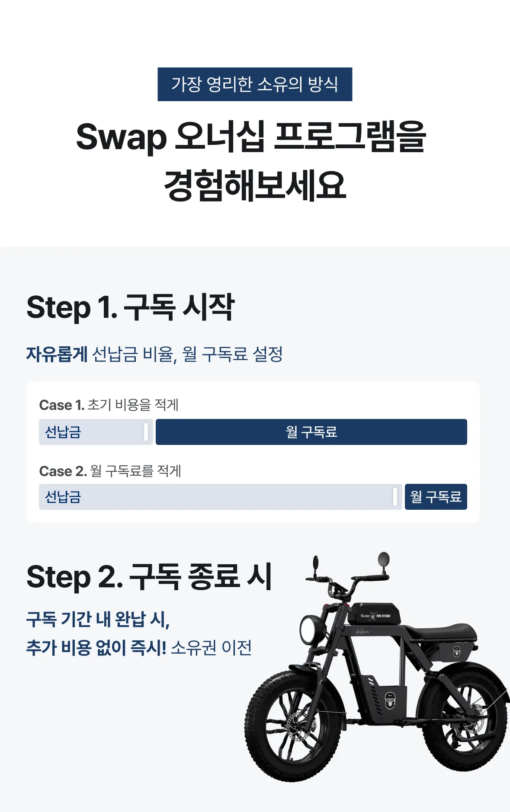This screenshot has height=812, width=510.
Task: Click the 'Step 2. 구독 종료 시' heading
Action: coord(149,577)
